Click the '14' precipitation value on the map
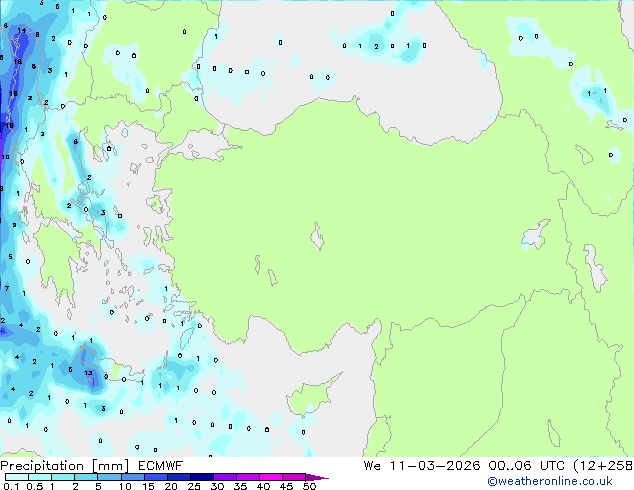634x490 pixels. point(22,30)
